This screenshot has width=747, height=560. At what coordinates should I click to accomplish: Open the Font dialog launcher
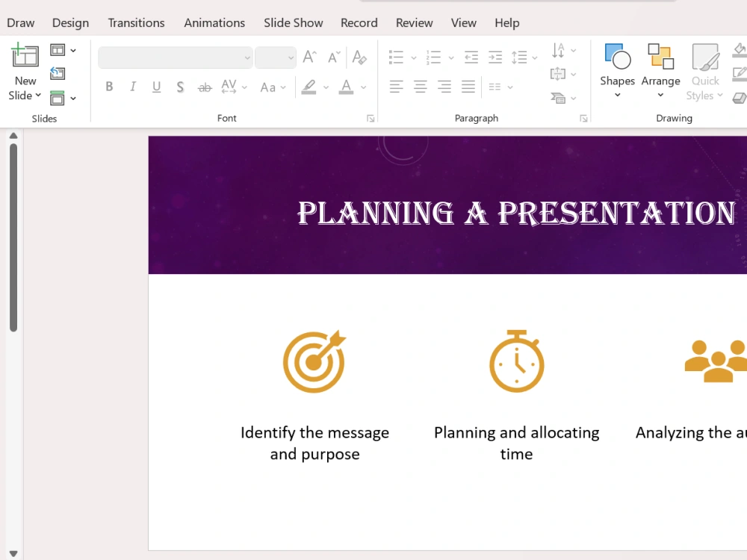pyautogui.click(x=371, y=119)
